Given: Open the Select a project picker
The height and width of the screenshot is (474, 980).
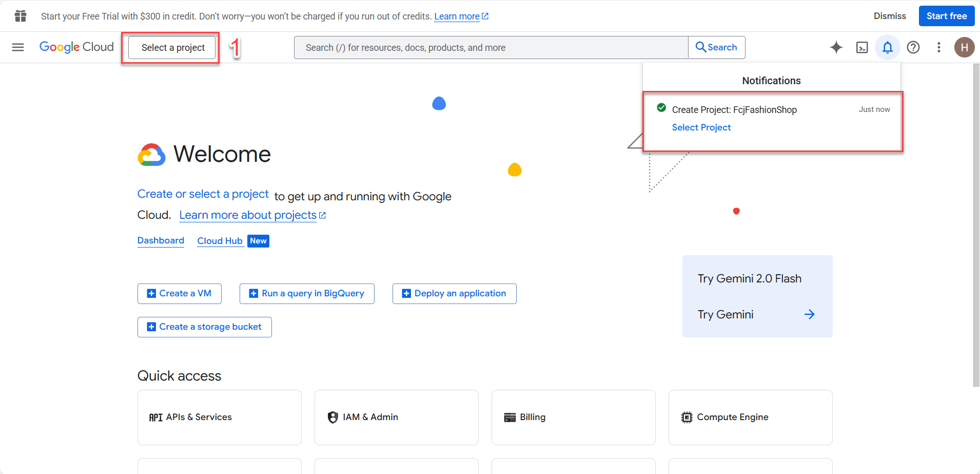Looking at the screenshot, I should tap(173, 47).
